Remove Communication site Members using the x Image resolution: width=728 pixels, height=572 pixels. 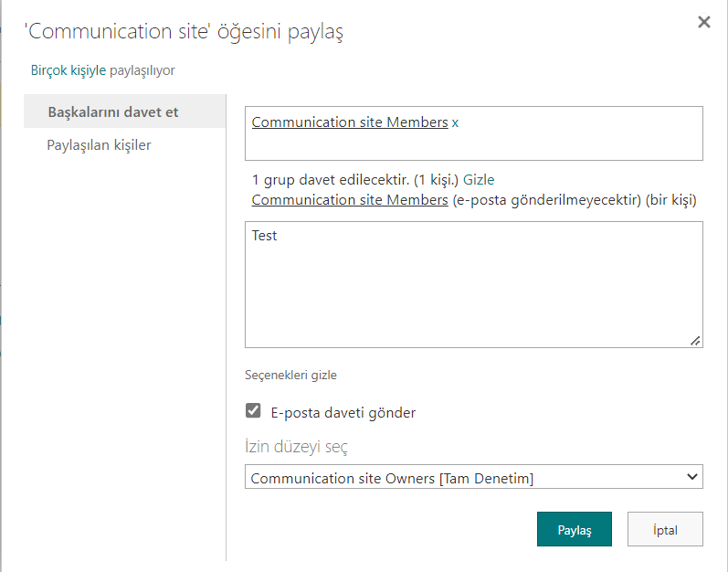pyautogui.click(x=456, y=122)
